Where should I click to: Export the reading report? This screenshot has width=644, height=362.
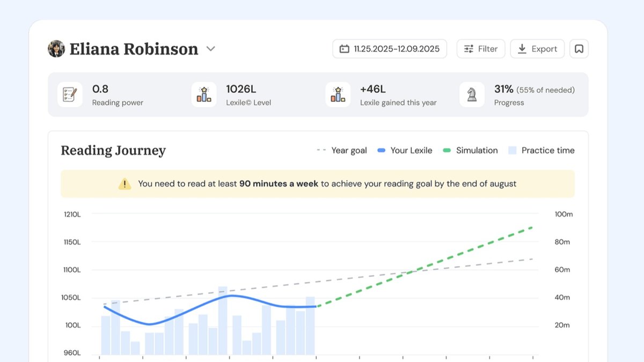coord(537,49)
